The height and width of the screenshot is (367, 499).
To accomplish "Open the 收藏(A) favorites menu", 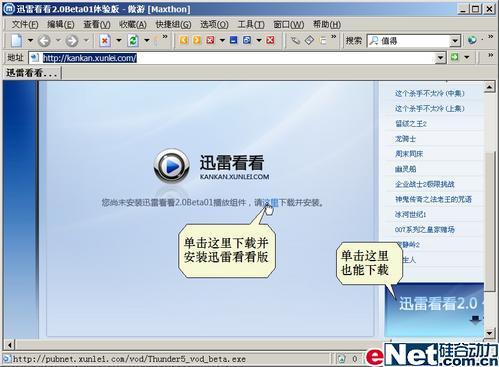I will tap(133, 24).
